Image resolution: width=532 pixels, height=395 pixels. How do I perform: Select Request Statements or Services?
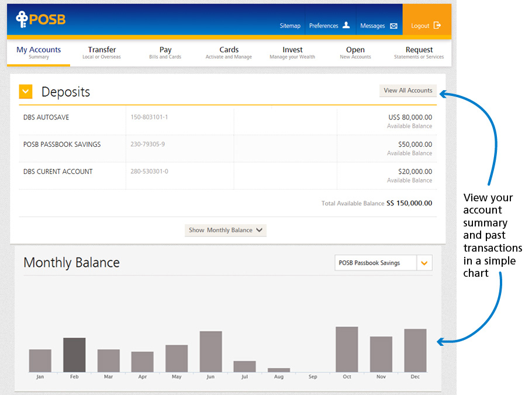click(419, 53)
